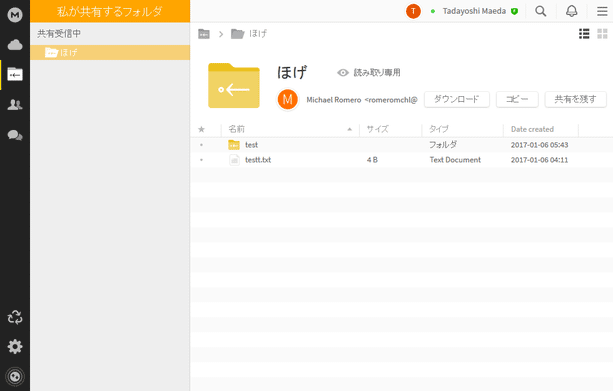Screen dimensions: 613x391
Task: Click the 共有を残す button
Action: coord(575,99)
